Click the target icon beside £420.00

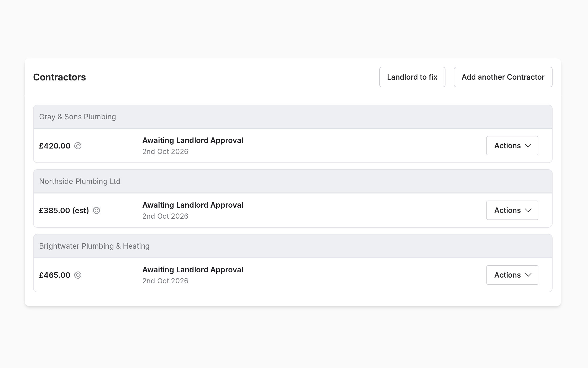click(x=78, y=146)
